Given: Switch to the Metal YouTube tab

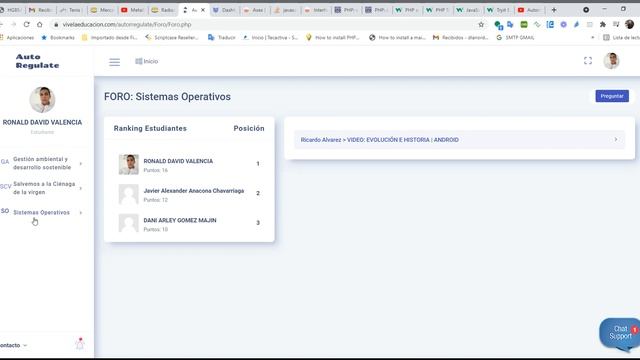Looking at the screenshot, I should pos(133,10).
